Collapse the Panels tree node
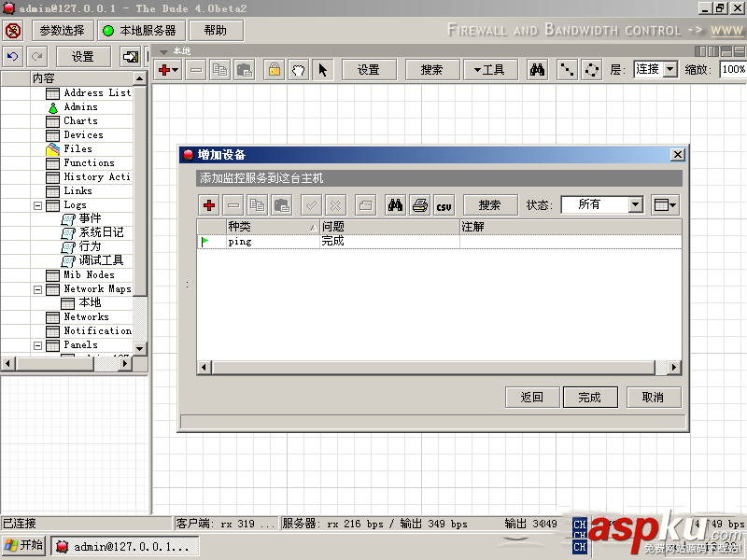Image resolution: width=747 pixels, height=560 pixels. click(37, 345)
